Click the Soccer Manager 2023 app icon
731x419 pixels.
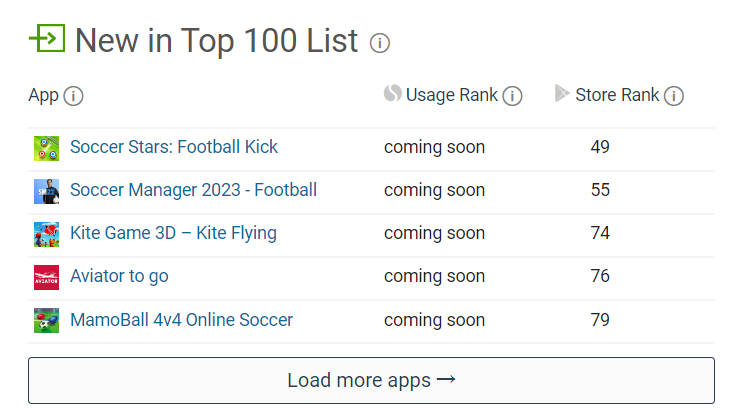47,191
